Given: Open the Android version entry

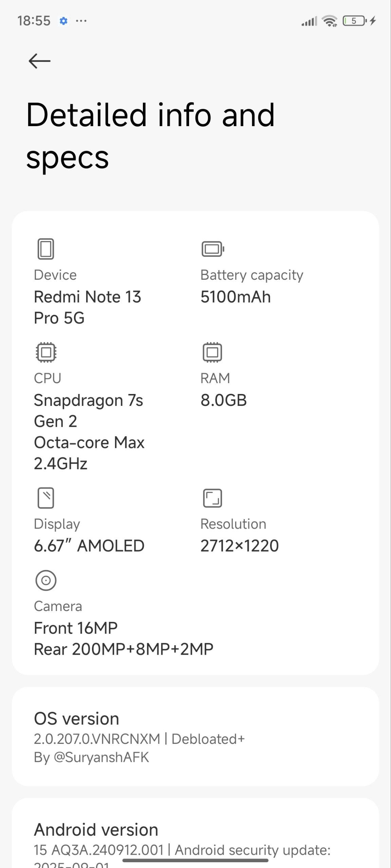Looking at the screenshot, I should 195,833.
